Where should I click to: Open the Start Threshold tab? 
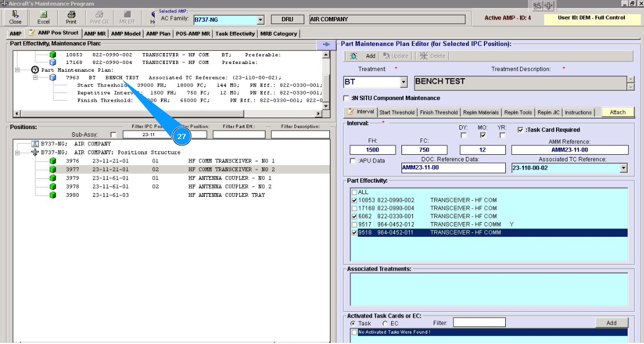(x=397, y=113)
